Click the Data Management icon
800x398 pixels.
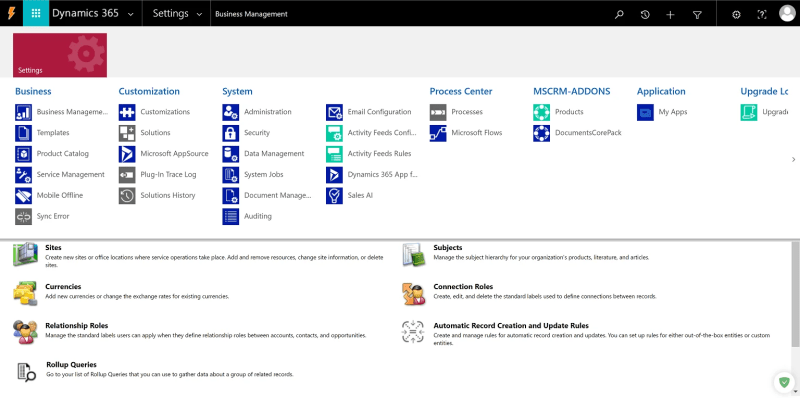click(231, 154)
